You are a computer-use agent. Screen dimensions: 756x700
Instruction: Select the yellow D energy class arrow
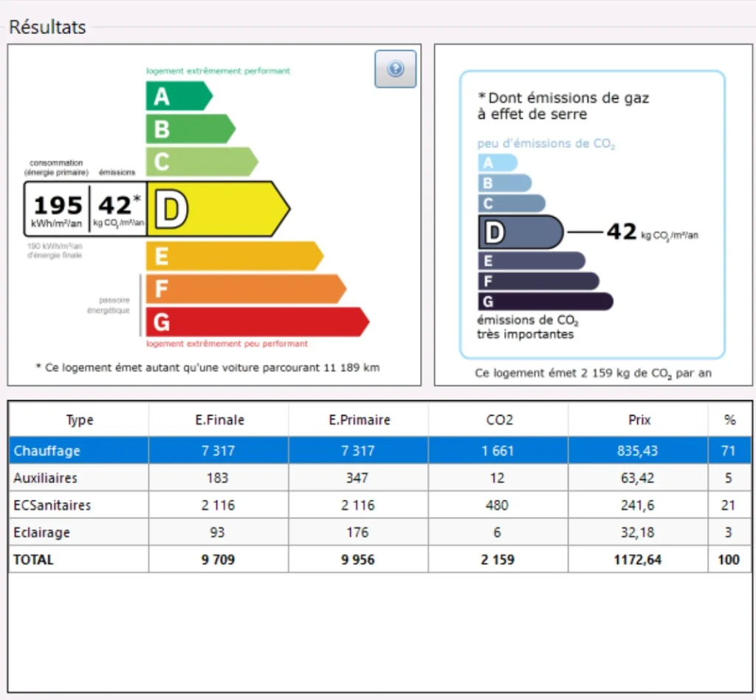click(x=217, y=210)
